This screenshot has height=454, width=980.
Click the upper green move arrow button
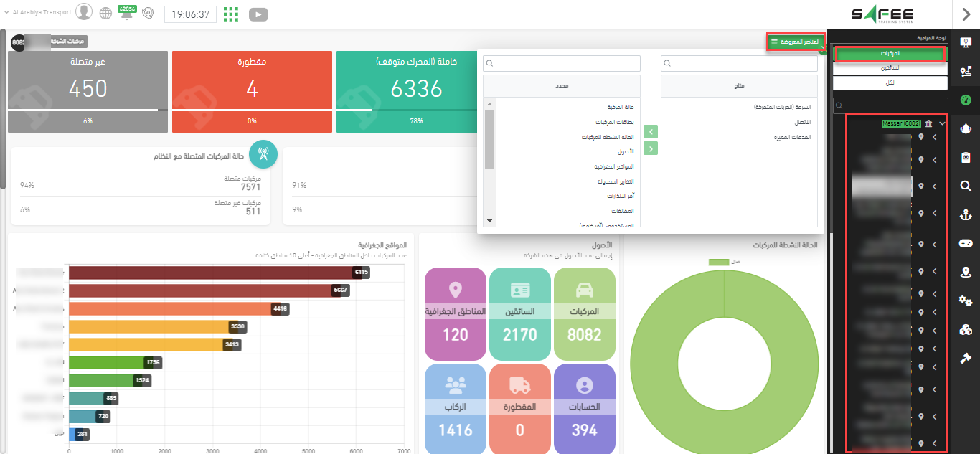(x=650, y=132)
